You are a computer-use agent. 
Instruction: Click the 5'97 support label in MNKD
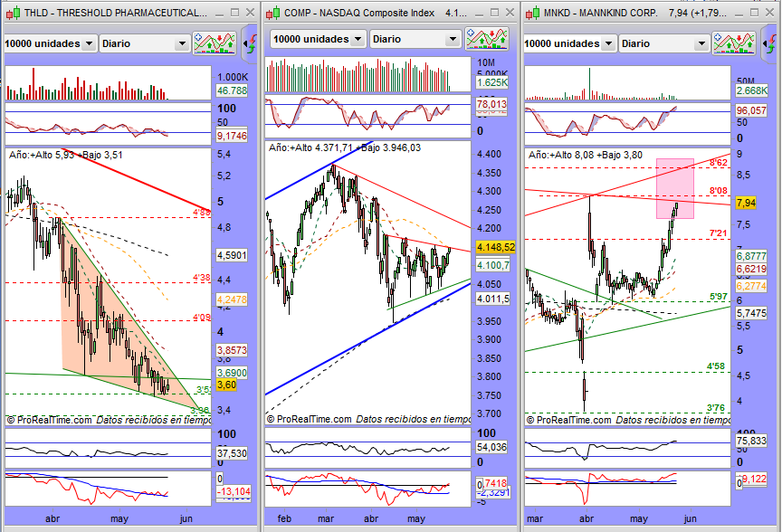718,297
